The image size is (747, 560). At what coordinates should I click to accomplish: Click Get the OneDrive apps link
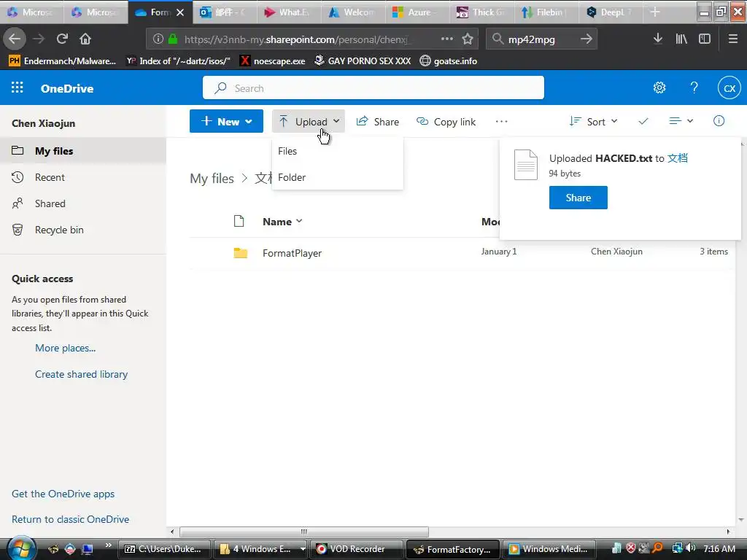click(63, 494)
